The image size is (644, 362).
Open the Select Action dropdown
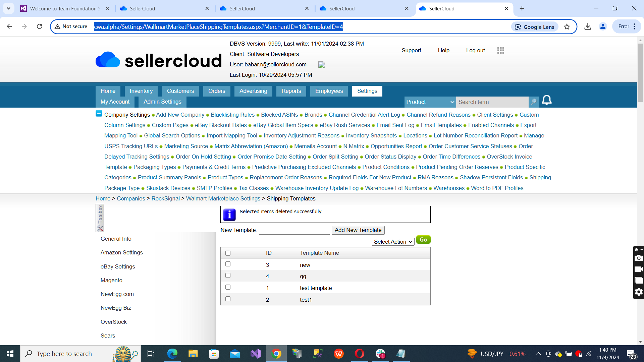393,242
